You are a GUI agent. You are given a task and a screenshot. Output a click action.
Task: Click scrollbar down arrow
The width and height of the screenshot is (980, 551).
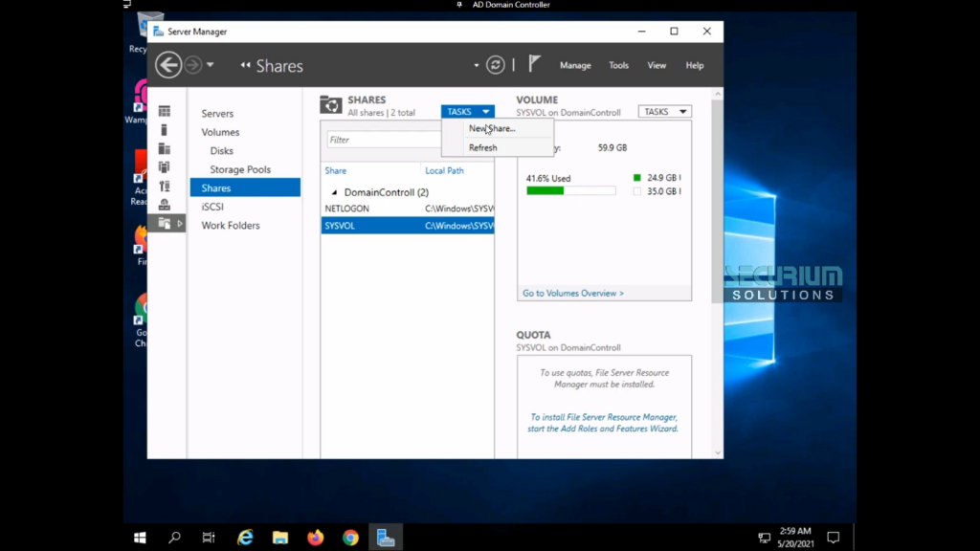click(718, 452)
